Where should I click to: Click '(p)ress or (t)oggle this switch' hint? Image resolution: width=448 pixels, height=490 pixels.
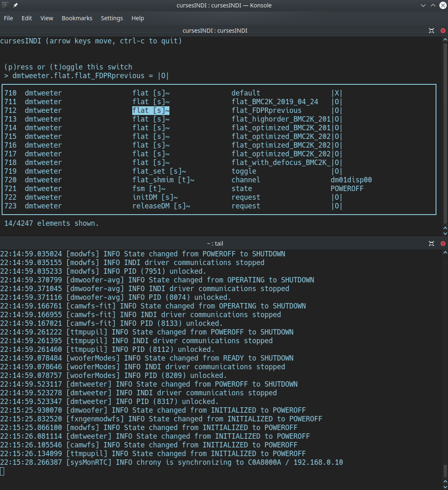[x=68, y=67]
